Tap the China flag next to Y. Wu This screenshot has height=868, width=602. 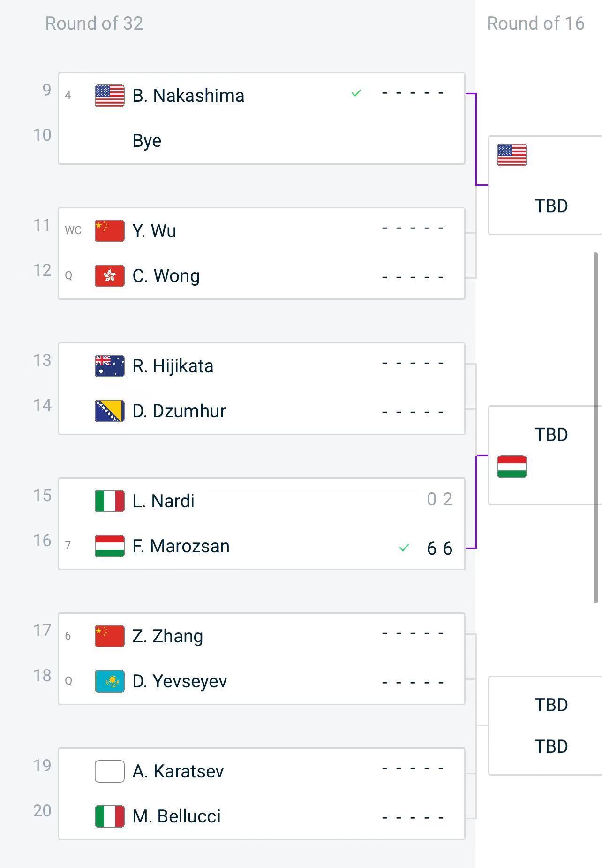109,231
